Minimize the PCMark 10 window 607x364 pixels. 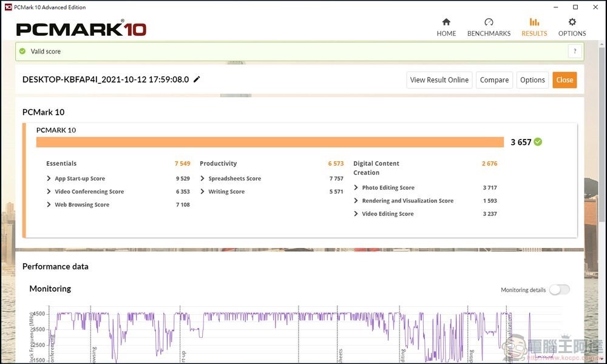click(x=556, y=7)
